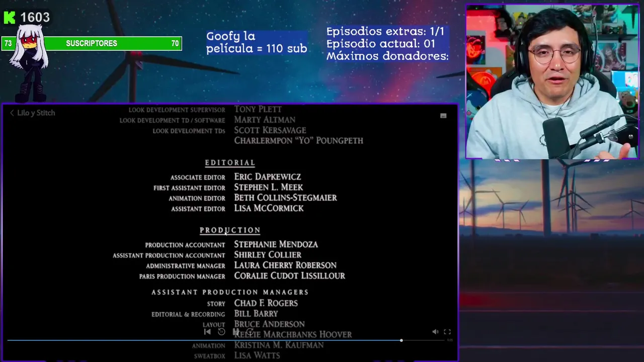Click the name "Bill Barry"

(x=256, y=314)
